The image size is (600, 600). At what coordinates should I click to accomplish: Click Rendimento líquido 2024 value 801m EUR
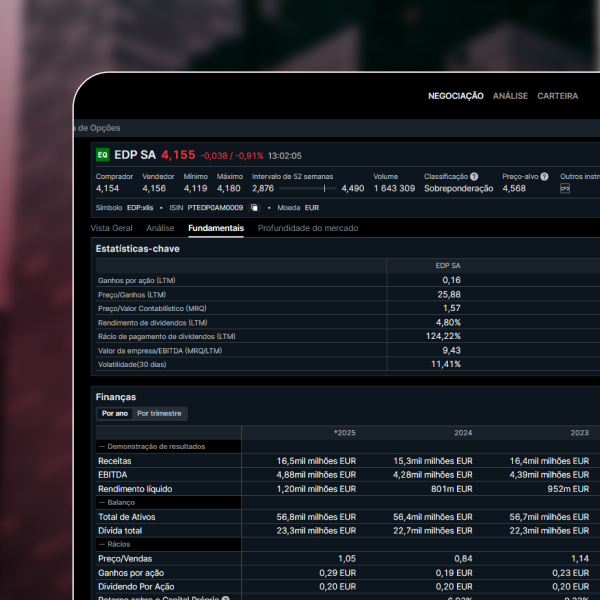click(452, 489)
